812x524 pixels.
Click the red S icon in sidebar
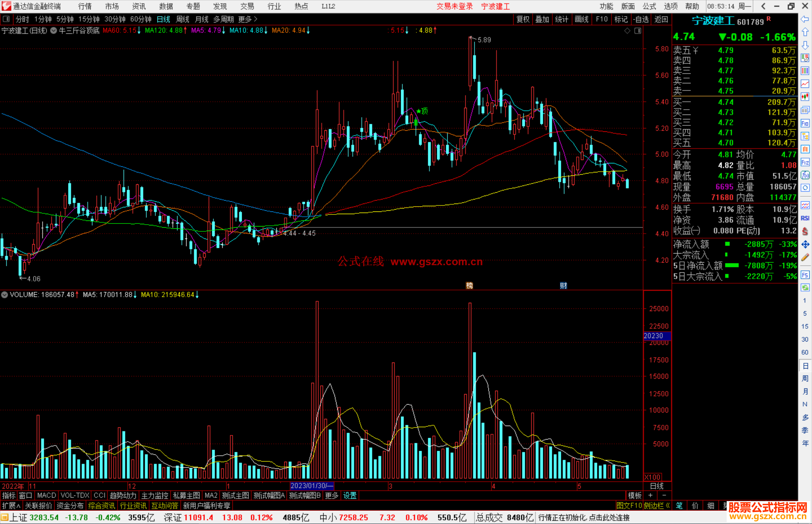[805, 231]
